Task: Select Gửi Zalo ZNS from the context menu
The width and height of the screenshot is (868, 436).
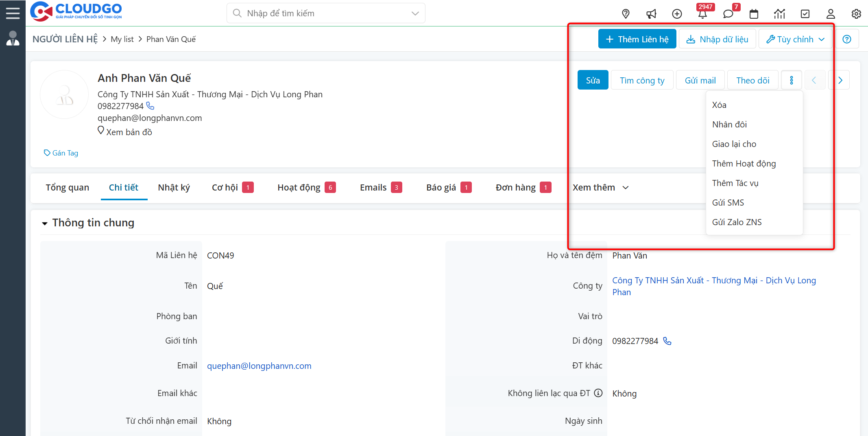Action: tap(737, 222)
